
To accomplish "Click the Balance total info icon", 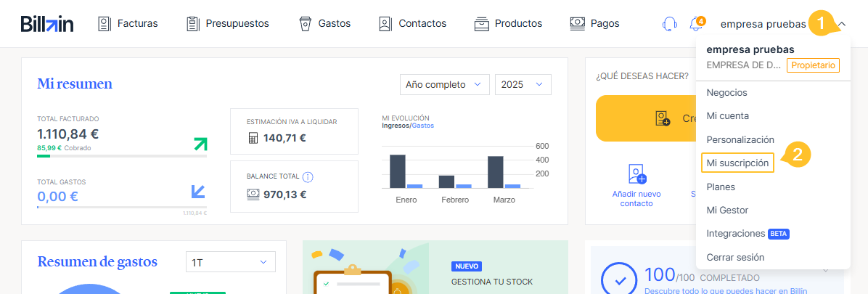I will [308, 177].
